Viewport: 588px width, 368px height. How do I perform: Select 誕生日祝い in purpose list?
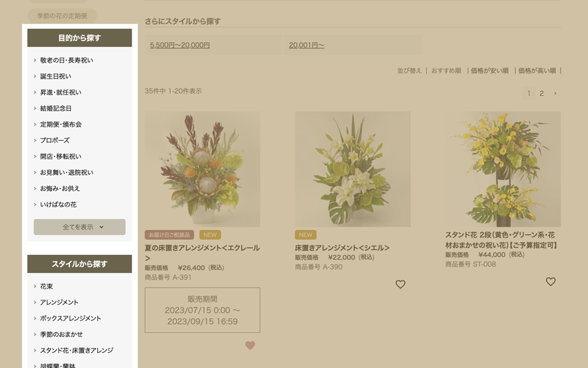[x=55, y=76]
